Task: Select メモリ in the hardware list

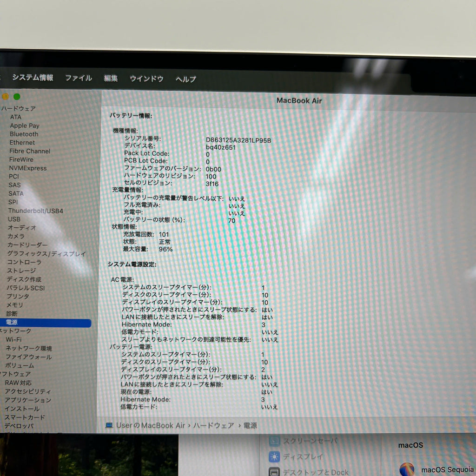Action: (14, 305)
